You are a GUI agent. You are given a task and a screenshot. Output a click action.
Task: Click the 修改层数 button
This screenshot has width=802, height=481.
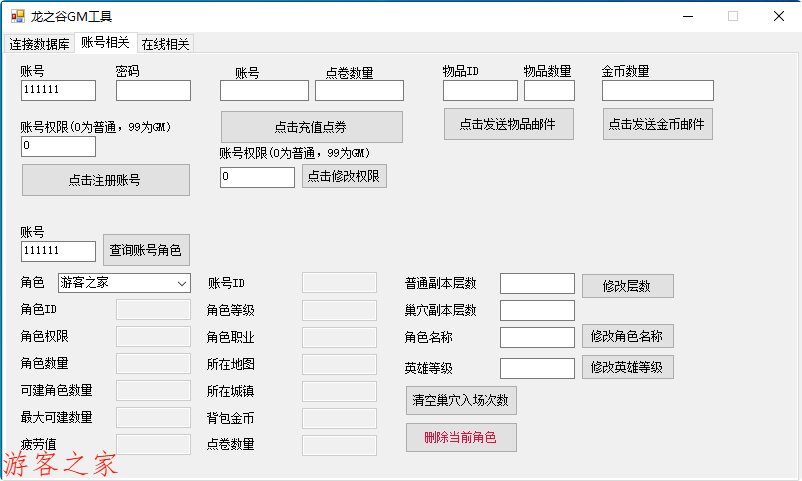tap(627, 286)
